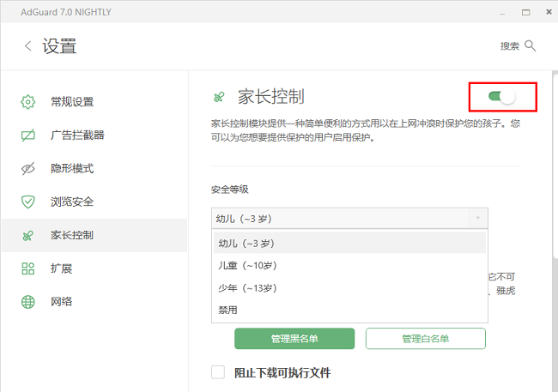Click the 安全等级 label
Image resolution: width=558 pixels, height=392 pixels.
229,190
